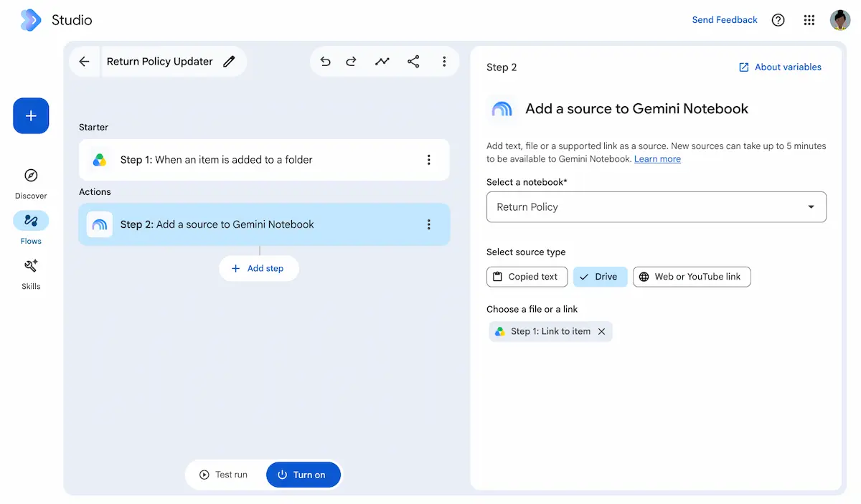Open Flows icon in sidebar
Image resolution: width=861 pixels, height=504 pixels.
tap(31, 221)
